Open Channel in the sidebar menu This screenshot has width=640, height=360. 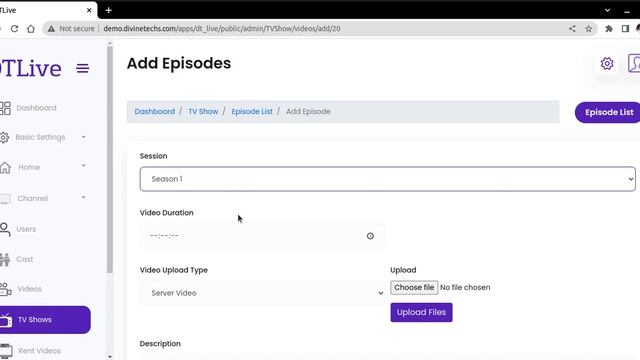(33, 198)
